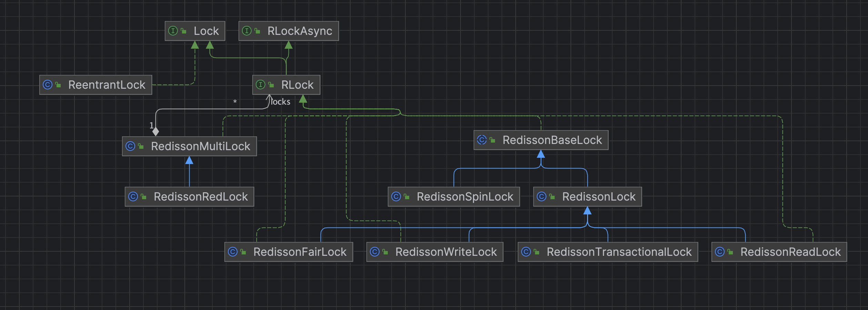Select the RedissonReadLock class name
The width and height of the screenshot is (868, 310).
[790, 252]
